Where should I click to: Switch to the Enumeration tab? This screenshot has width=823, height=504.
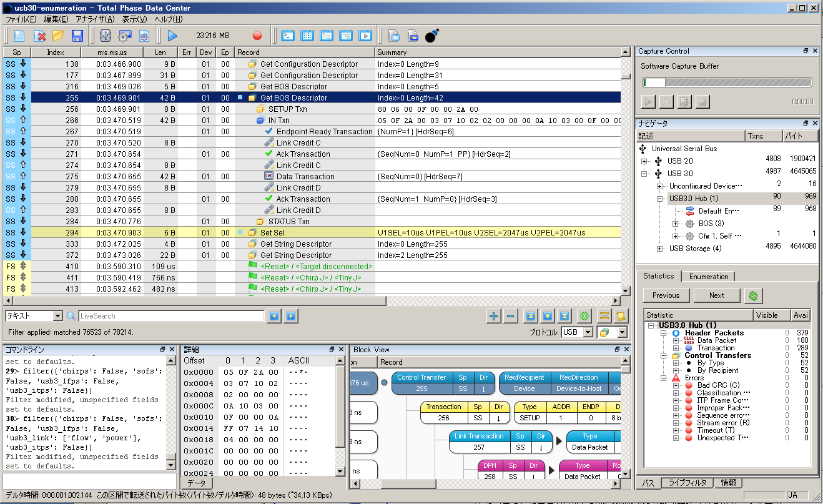click(709, 276)
